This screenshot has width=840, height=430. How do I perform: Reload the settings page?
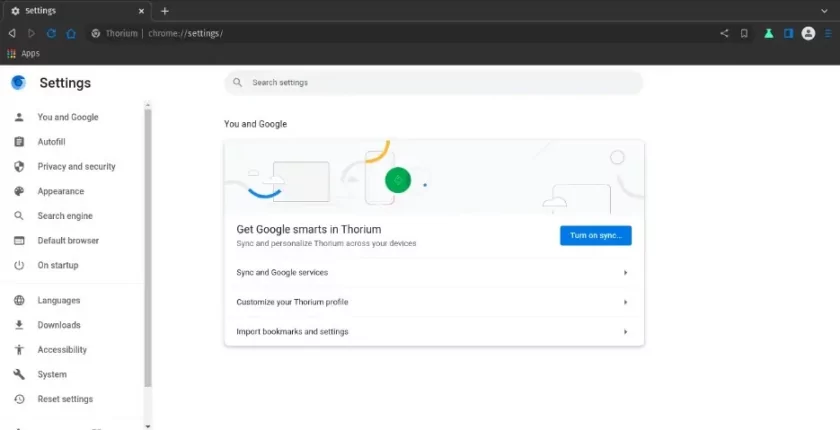point(51,33)
